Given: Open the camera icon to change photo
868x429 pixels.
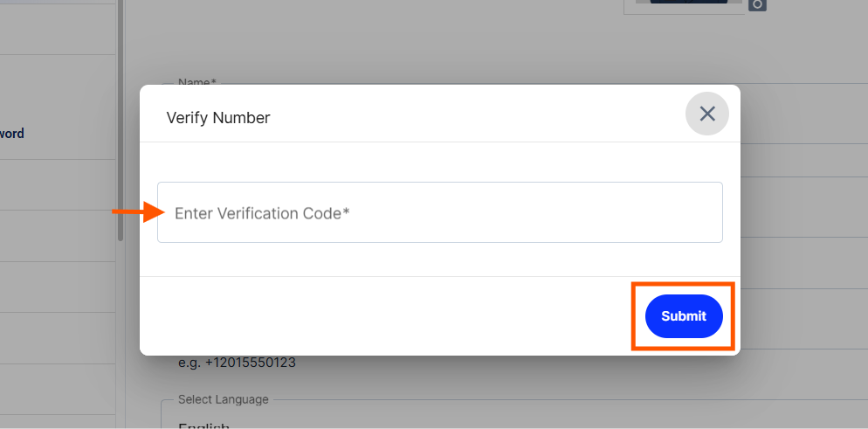Looking at the screenshot, I should [x=757, y=5].
